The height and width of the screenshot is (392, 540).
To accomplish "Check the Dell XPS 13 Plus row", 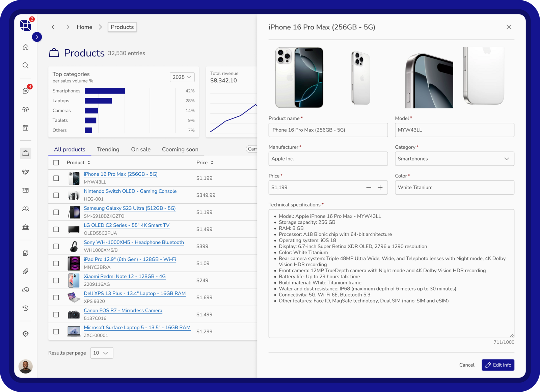I will (56, 298).
